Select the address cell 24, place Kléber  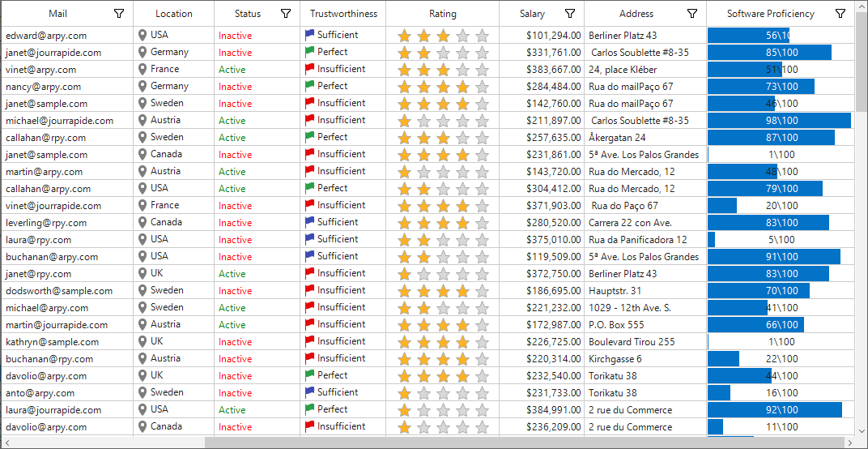tap(645, 69)
